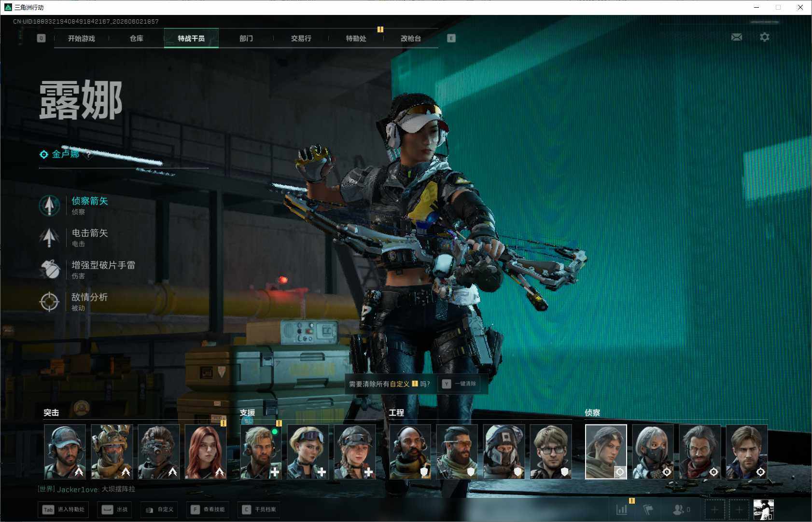Screen dimensions: 812x522
Task: Select the 特战干员 tab
Action: point(191,38)
